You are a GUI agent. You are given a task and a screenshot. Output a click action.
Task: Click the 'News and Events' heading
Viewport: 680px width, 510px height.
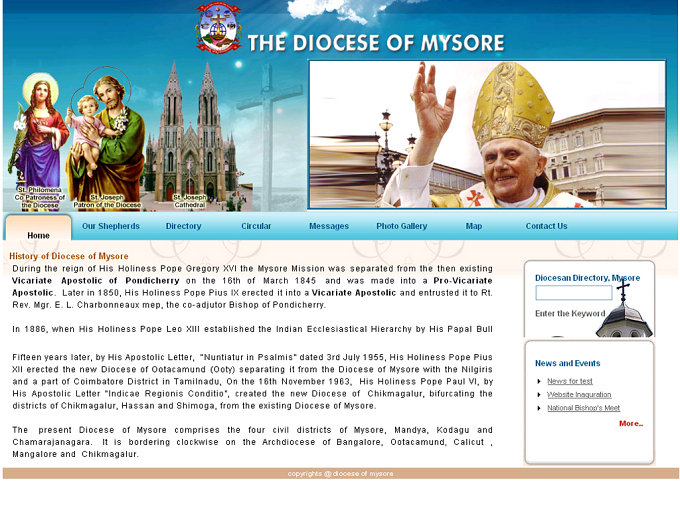point(567,363)
